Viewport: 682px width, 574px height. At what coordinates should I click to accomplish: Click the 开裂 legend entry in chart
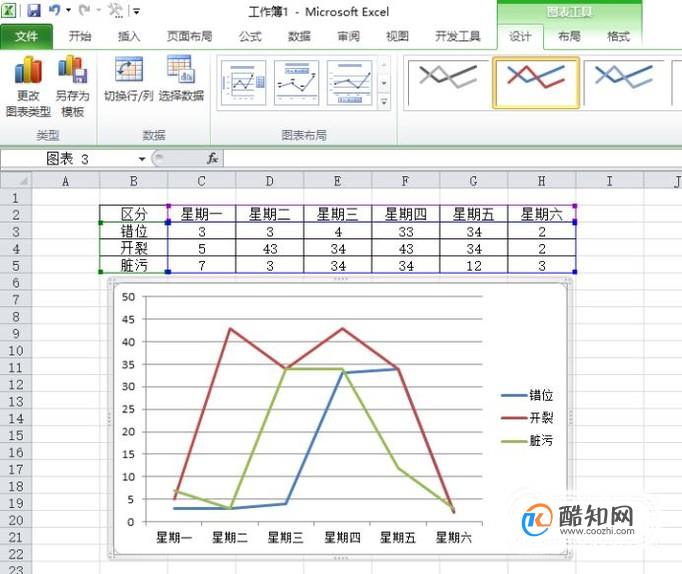527,417
